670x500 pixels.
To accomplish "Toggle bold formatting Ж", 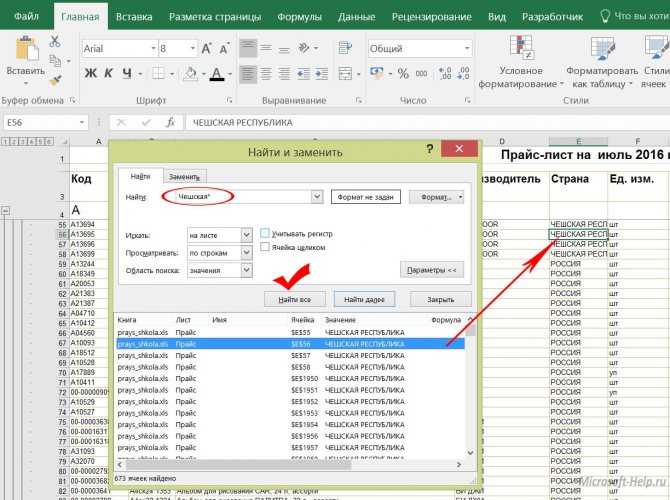I will [90, 74].
